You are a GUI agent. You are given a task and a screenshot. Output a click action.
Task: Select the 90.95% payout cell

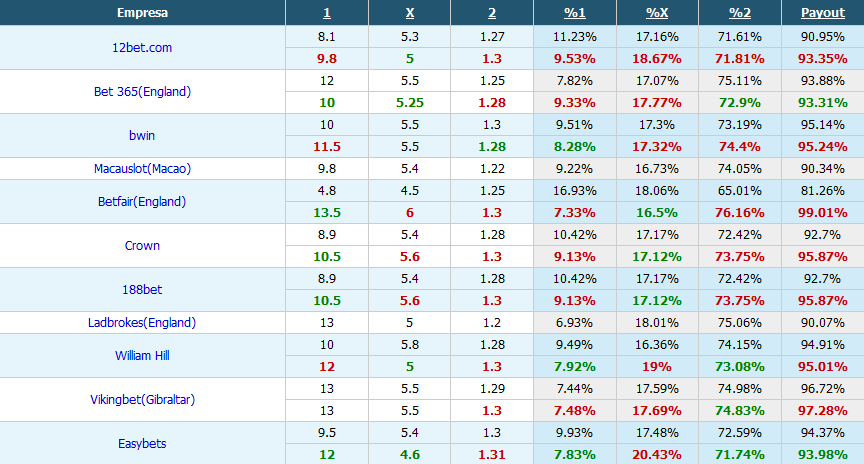tap(823, 36)
